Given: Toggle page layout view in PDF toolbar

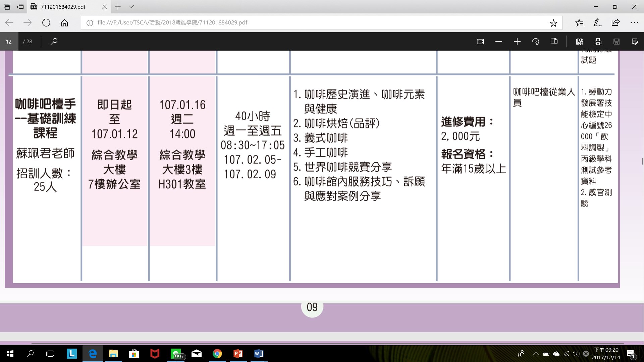Looking at the screenshot, I should click(x=554, y=41).
